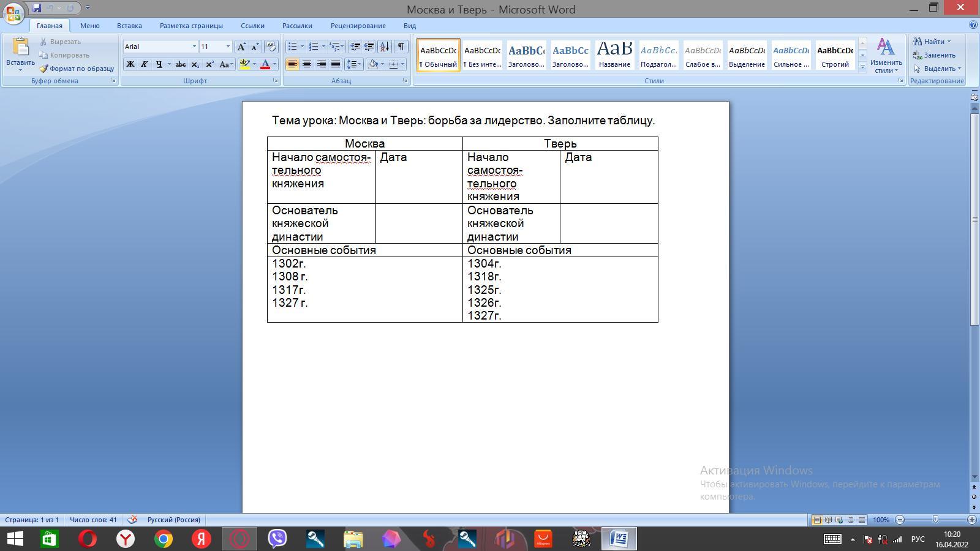Image resolution: width=980 pixels, height=551 pixels.
Task: Expand the styles gallery More arrow
Action: [x=862, y=67]
